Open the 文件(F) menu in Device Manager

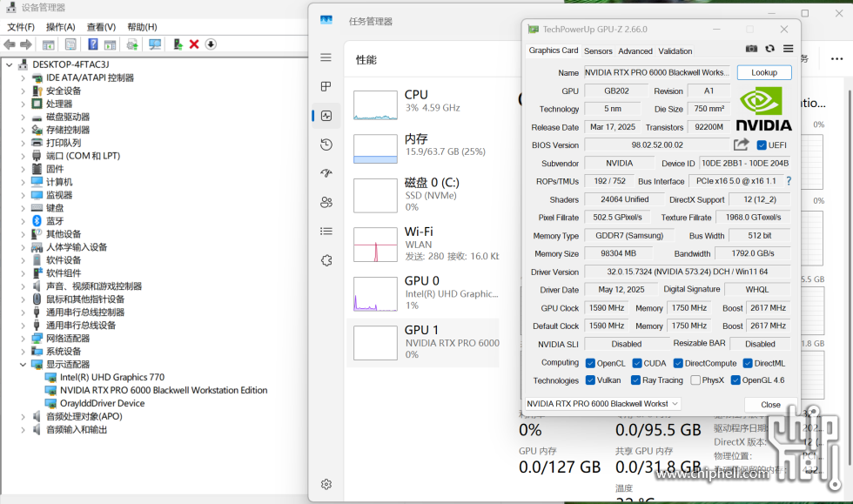coord(21,27)
